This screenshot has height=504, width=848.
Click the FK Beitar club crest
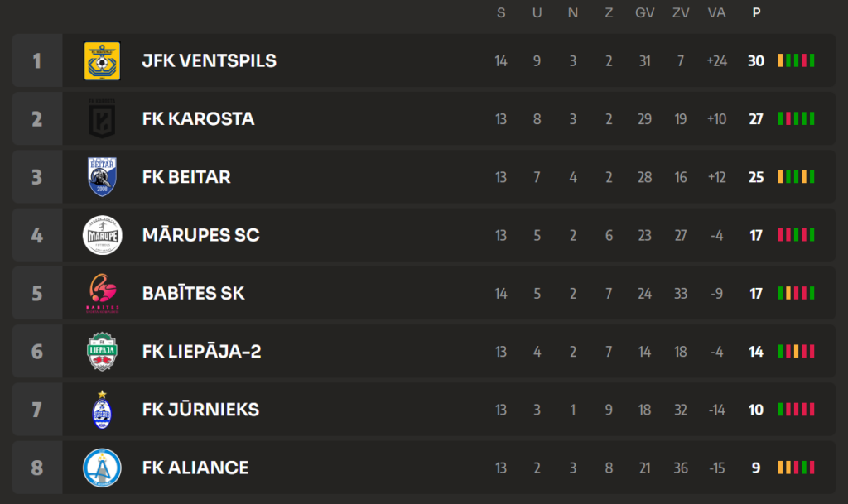click(103, 177)
